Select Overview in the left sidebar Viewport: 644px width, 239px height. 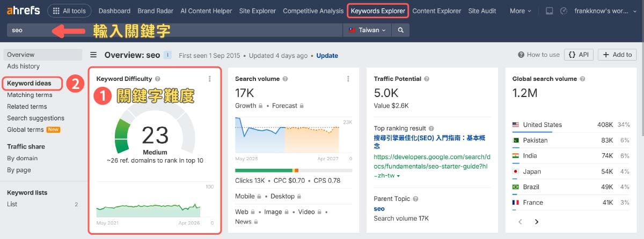pos(43,55)
